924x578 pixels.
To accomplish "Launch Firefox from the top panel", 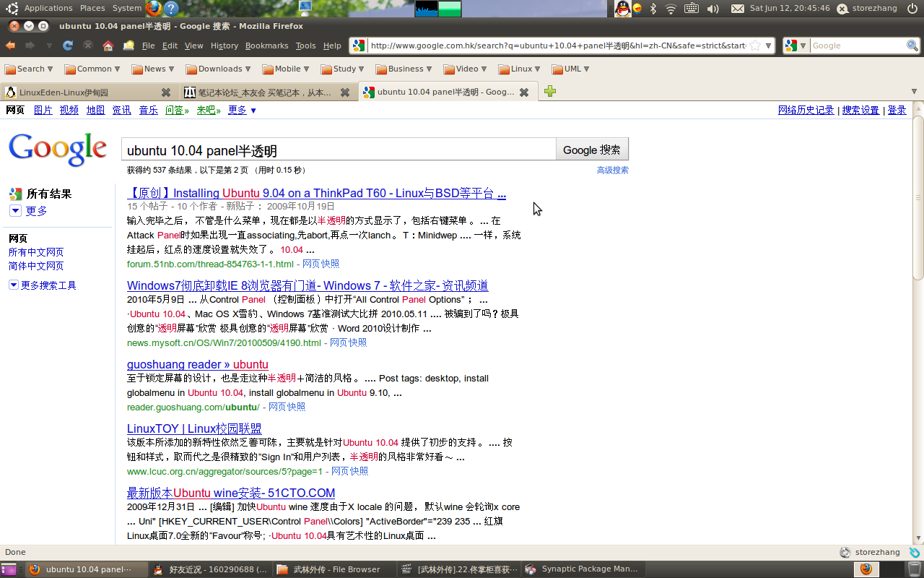I will click(x=154, y=8).
